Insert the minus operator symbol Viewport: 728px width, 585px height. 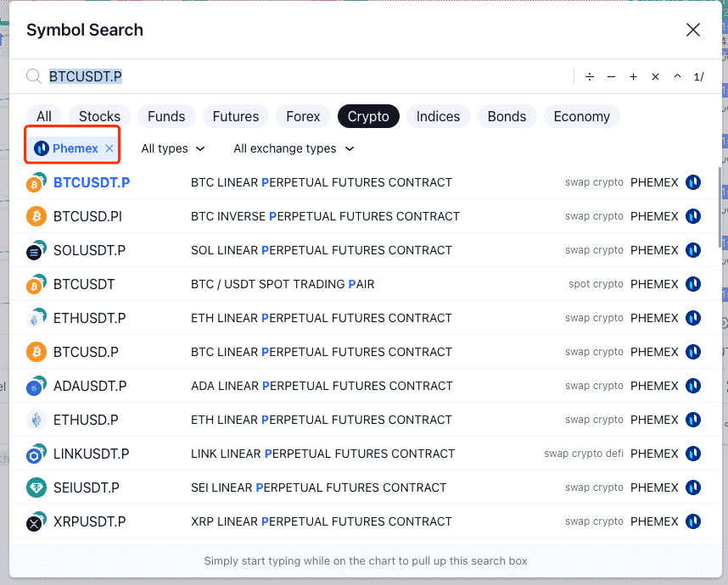pyautogui.click(x=612, y=76)
